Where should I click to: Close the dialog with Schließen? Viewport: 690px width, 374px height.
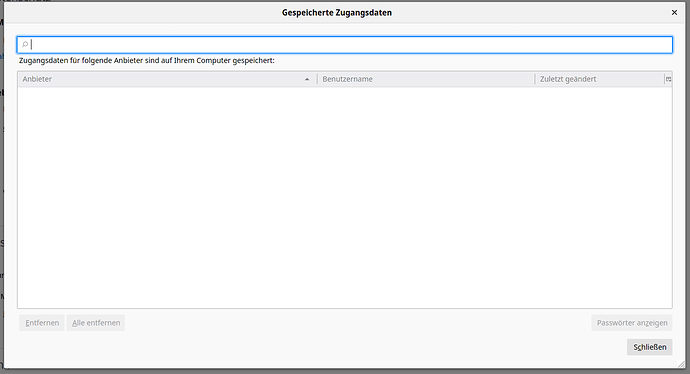(x=650, y=347)
